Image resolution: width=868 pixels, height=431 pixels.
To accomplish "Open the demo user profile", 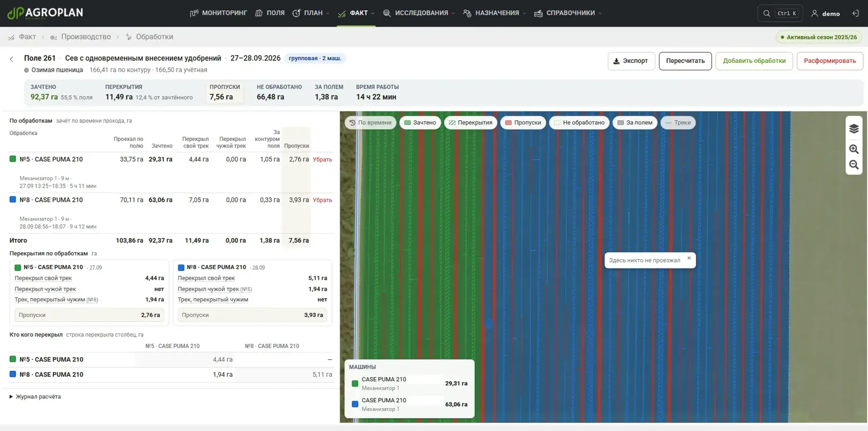I will pos(825,14).
